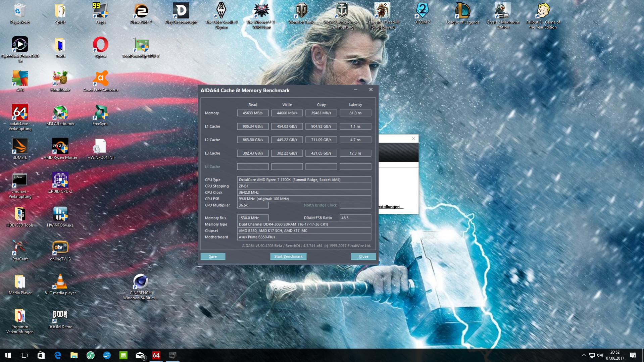
Task: Open Play Dreadnought shortcut
Action: 181,13
